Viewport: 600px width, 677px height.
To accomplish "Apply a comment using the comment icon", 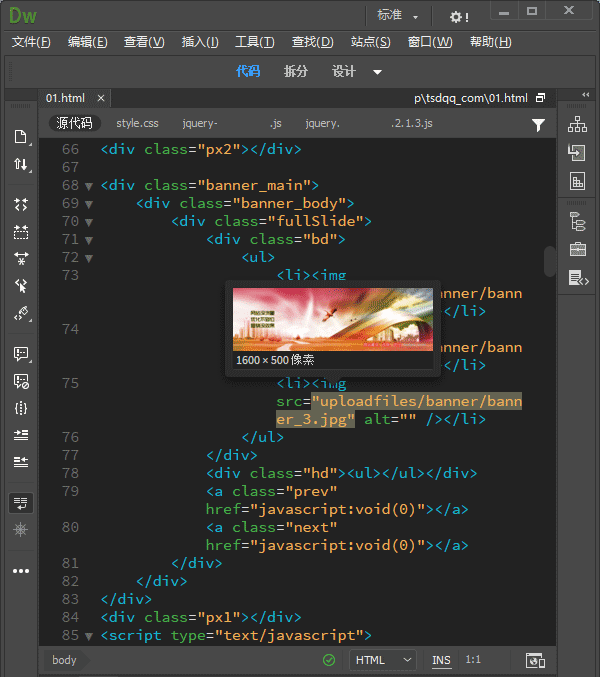I will (x=20, y=353).
